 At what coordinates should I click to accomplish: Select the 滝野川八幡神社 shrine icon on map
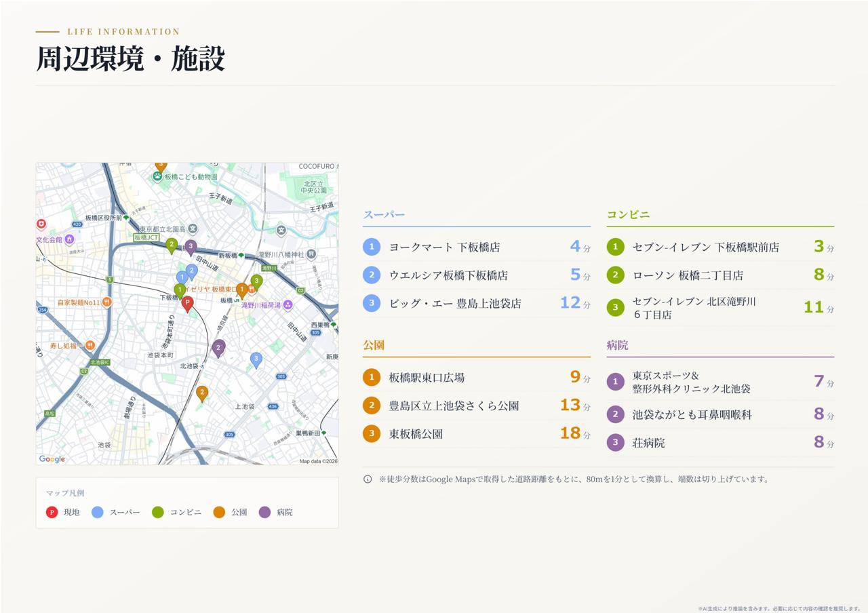[311, 254]
